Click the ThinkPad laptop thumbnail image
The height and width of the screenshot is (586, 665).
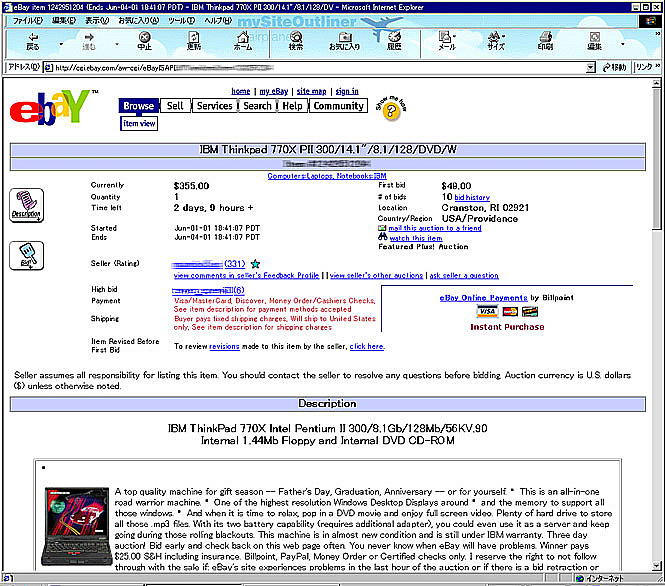[x=77, y=526]
